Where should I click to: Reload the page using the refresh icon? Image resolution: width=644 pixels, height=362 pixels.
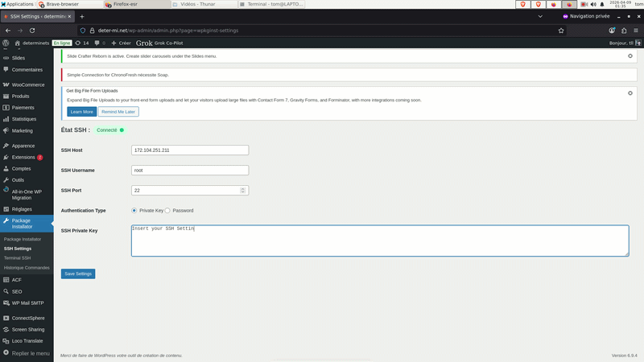(x=32, y=31)
